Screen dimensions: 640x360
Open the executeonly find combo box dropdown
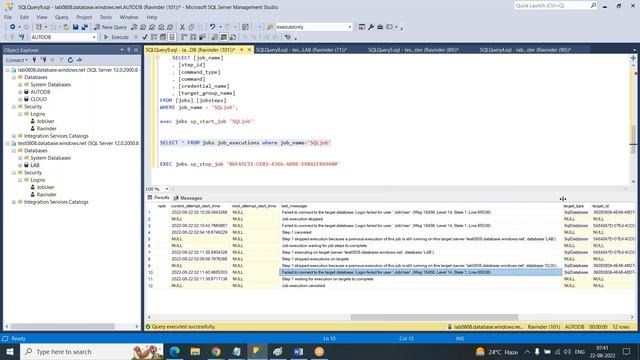point(349,27)
